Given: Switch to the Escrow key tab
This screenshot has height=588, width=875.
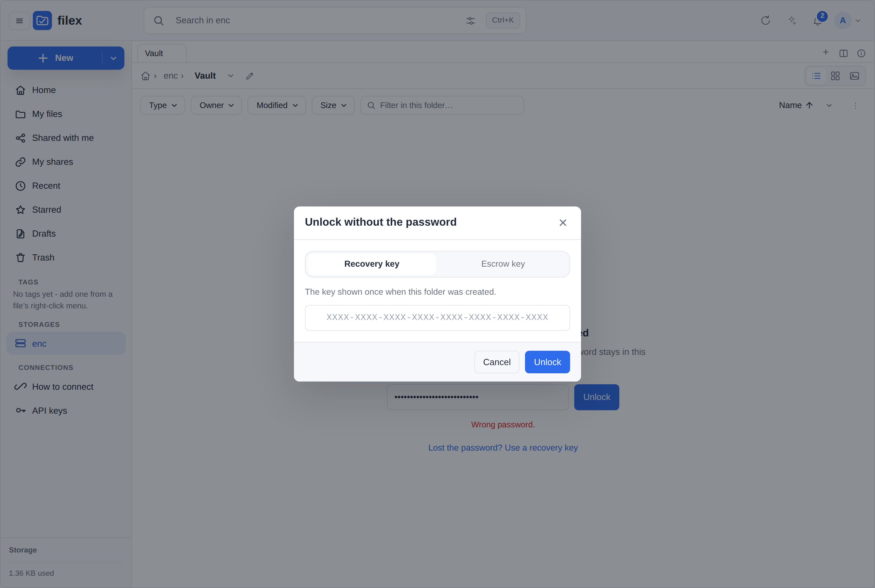Looking at the screenshot, I should (503, 264).
